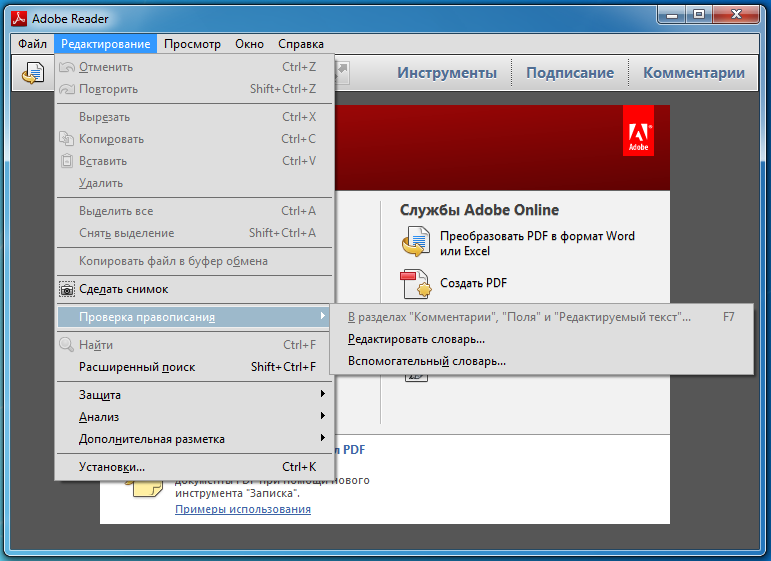Screen dimensions: 771x561
Task: Click the Преобразовать PDF document icon
Action: (416, 241)
